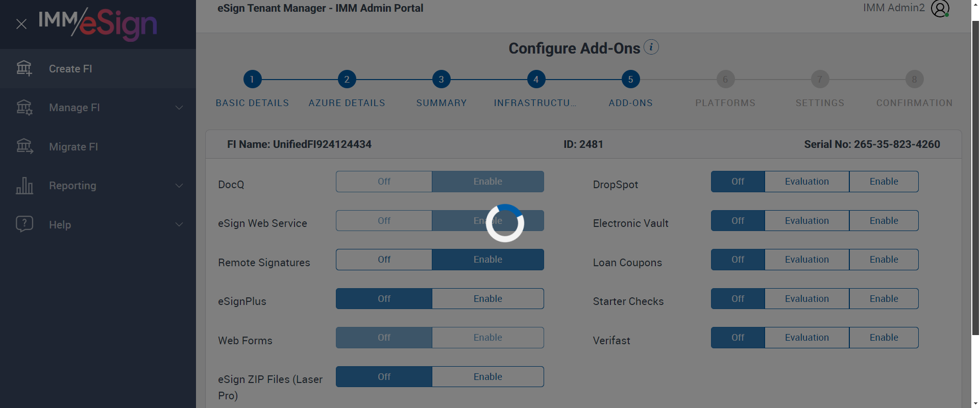Set Starter Checks to Off

[738, 299]
